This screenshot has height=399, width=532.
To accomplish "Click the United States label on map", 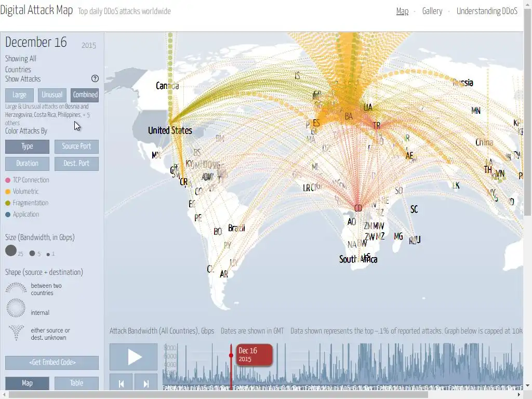I will pos(170,130).
